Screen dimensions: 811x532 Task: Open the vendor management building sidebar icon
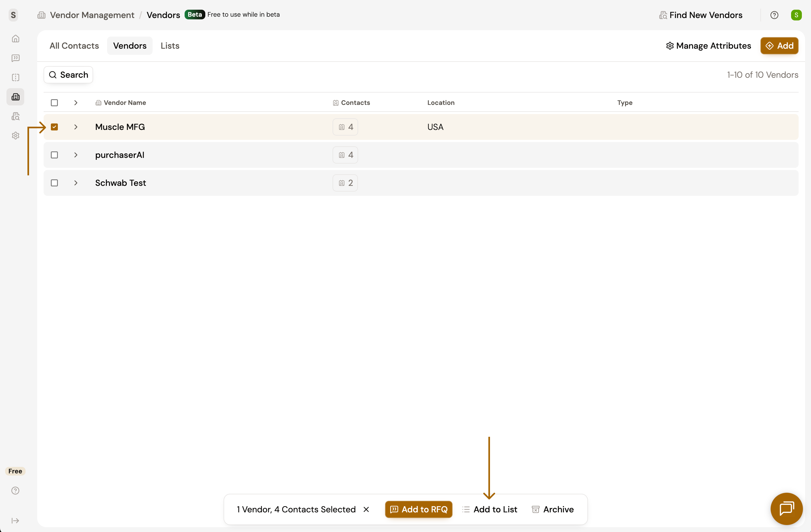15,97
